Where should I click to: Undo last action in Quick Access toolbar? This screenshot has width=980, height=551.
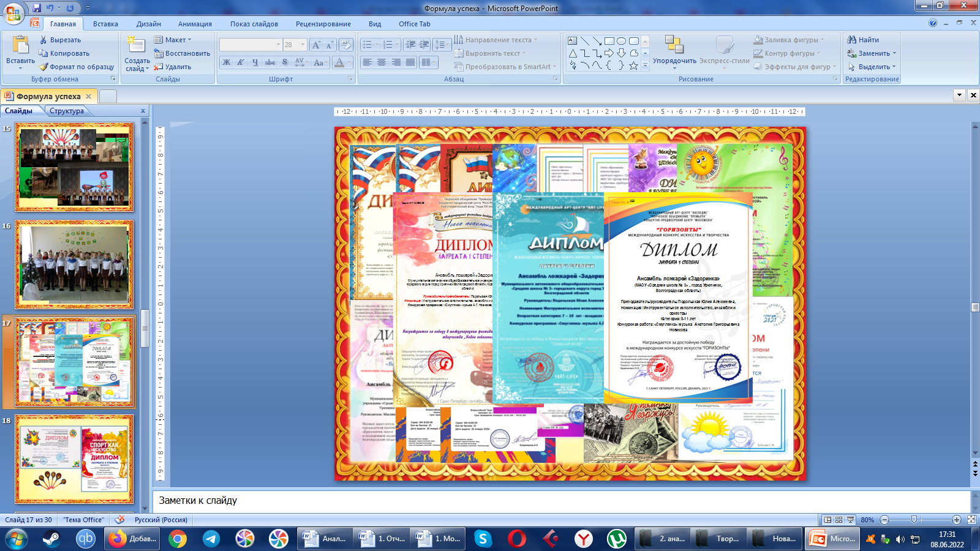[50, 8]
